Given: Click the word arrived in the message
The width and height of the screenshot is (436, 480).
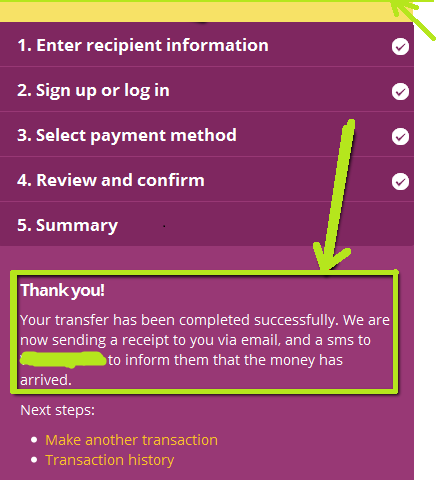Looking at the screenshot, I should click(46, 380).
